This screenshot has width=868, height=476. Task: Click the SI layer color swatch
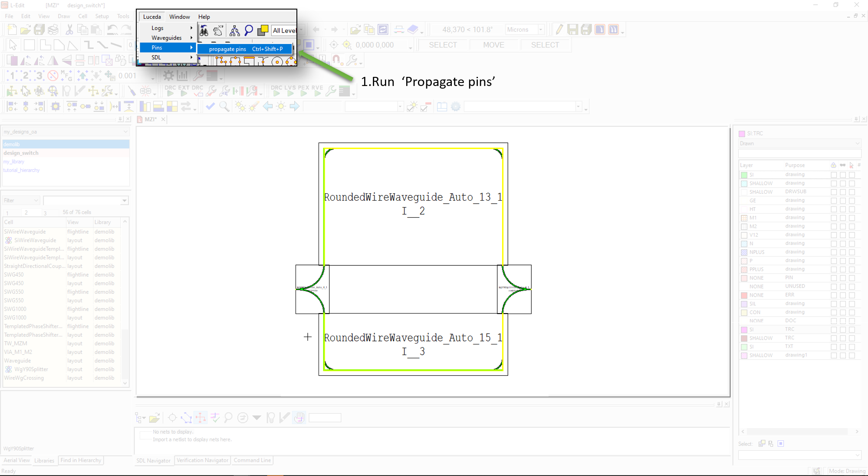pyautogui.click(x=744, y=175)
